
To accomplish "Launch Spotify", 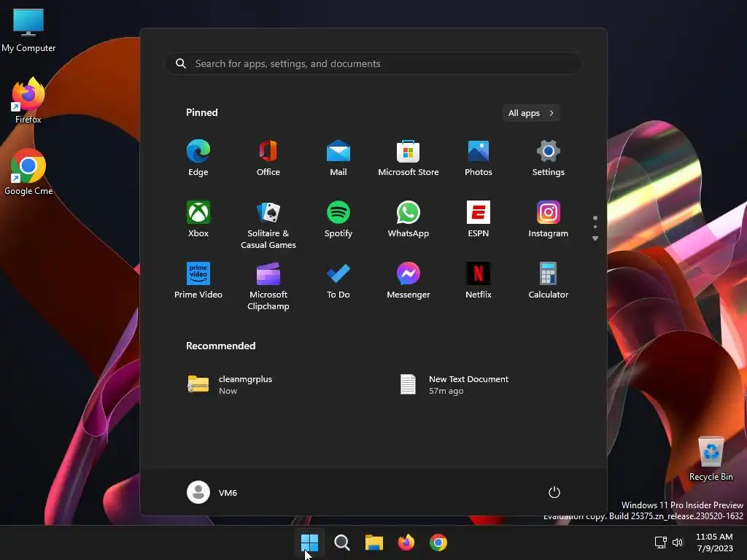I will click(338, 219).
